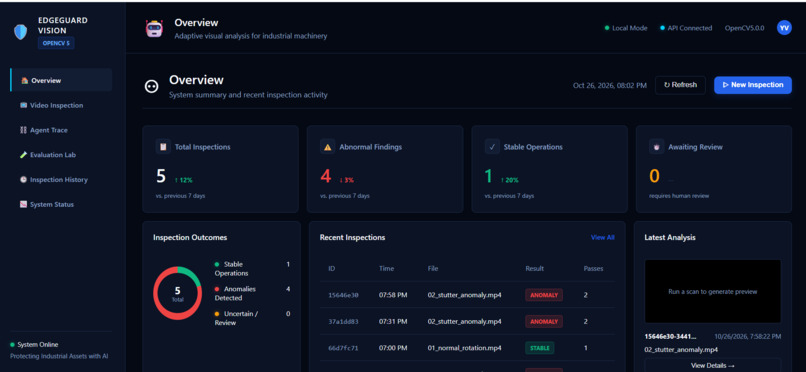Click the OPENCV 5 badge
This screenshot has width=806, height=372.
coord(56,44)
